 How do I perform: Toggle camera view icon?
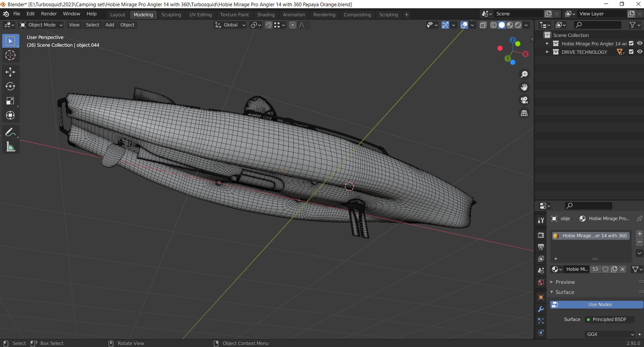click(x=524, y=100)
